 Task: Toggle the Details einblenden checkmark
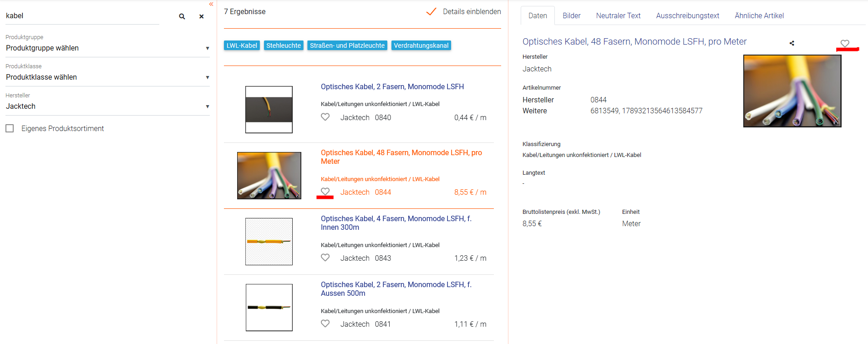coord(431,12)
